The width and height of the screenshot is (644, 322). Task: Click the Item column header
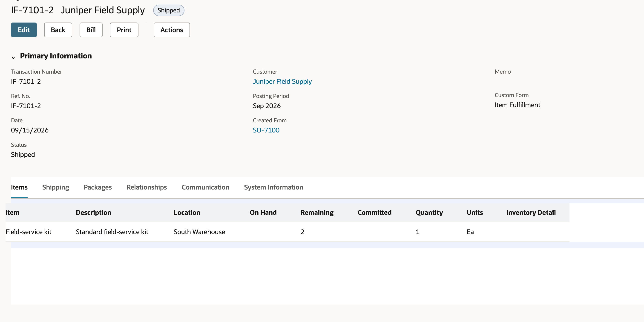(x=12, y=212)
